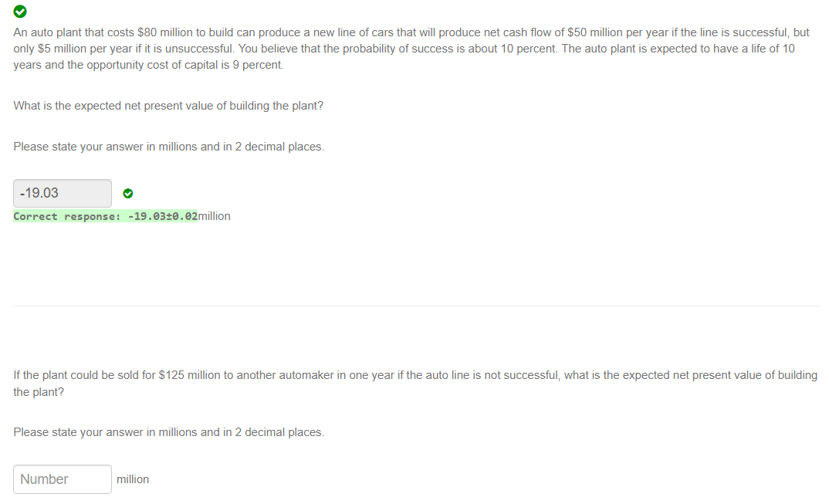Click the million label after the correct response
Image resolution: width=829 pixels, height=504 pixels.
tap(213, 216)
